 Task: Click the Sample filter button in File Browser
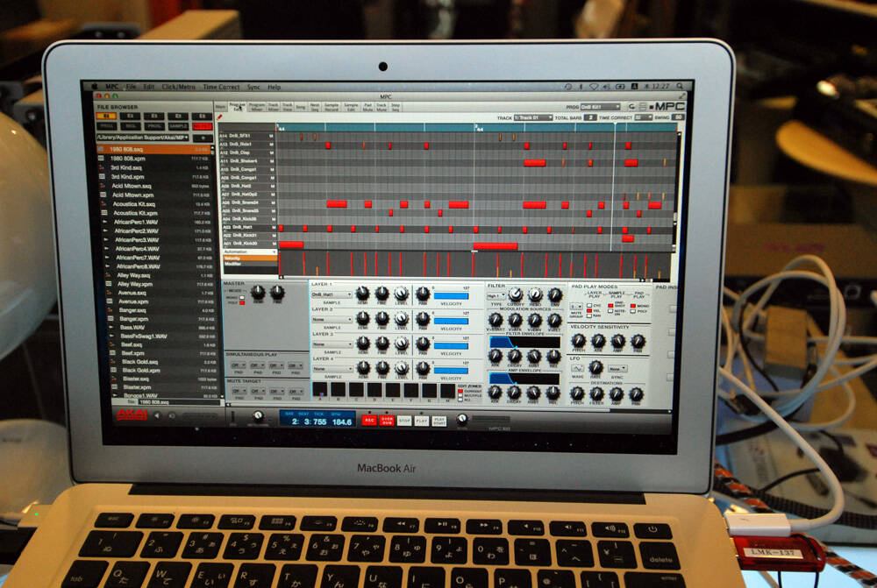[178, 126]
